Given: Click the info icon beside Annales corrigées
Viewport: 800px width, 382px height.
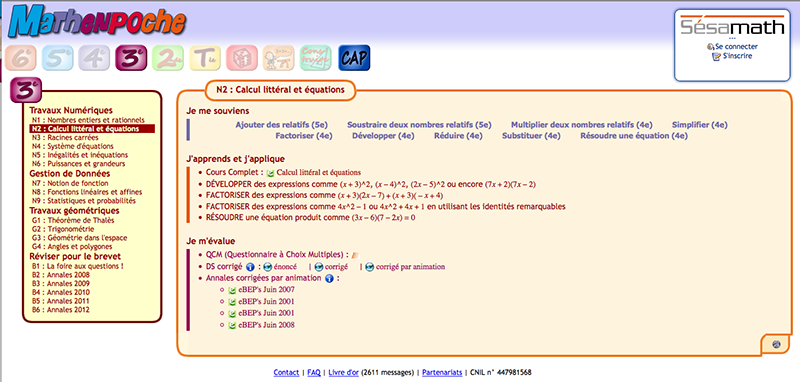Looking at the screenshot, I should coord(329,278).
